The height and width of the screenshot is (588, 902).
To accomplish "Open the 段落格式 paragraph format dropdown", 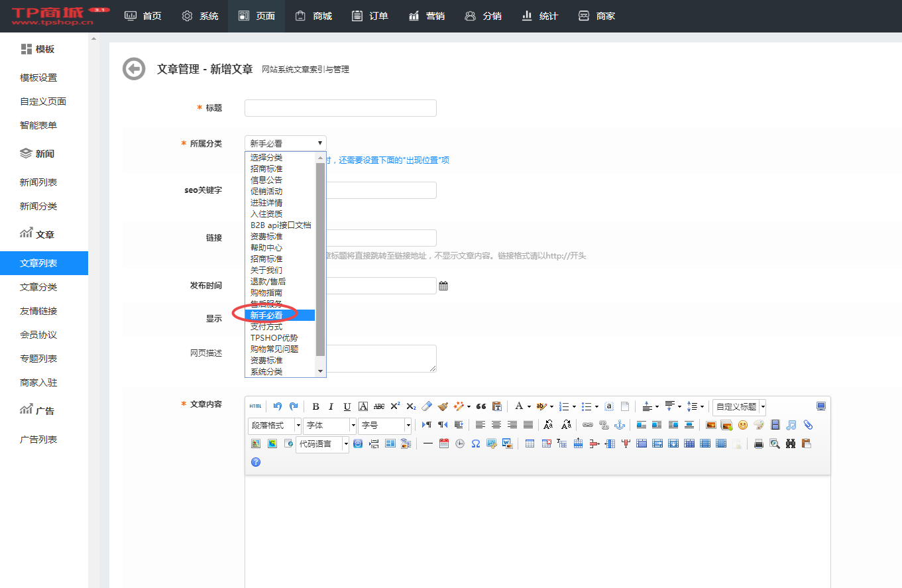I will click(x=274, y=425).
